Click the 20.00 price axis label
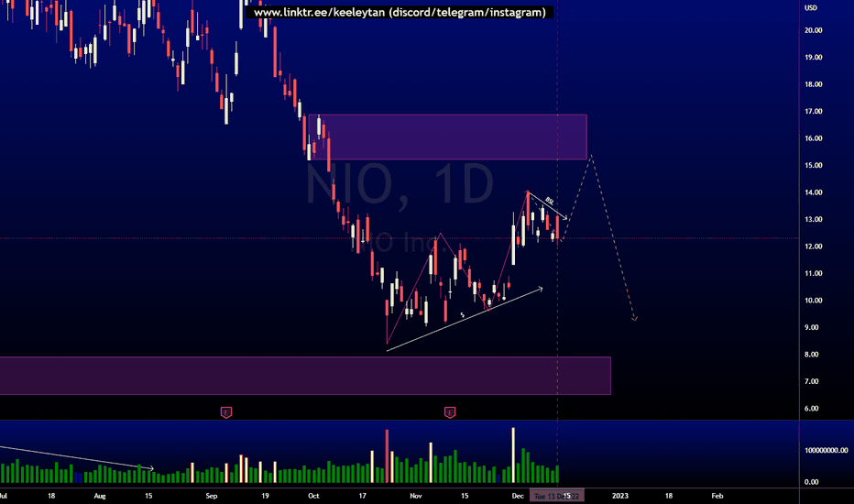The width and height of the screenshot is (854, 504). [813, 30]
